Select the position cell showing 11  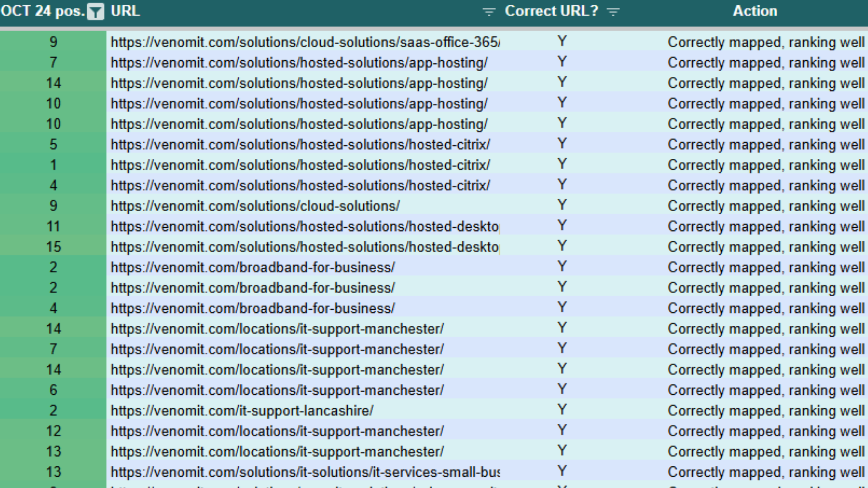point(53,226)
